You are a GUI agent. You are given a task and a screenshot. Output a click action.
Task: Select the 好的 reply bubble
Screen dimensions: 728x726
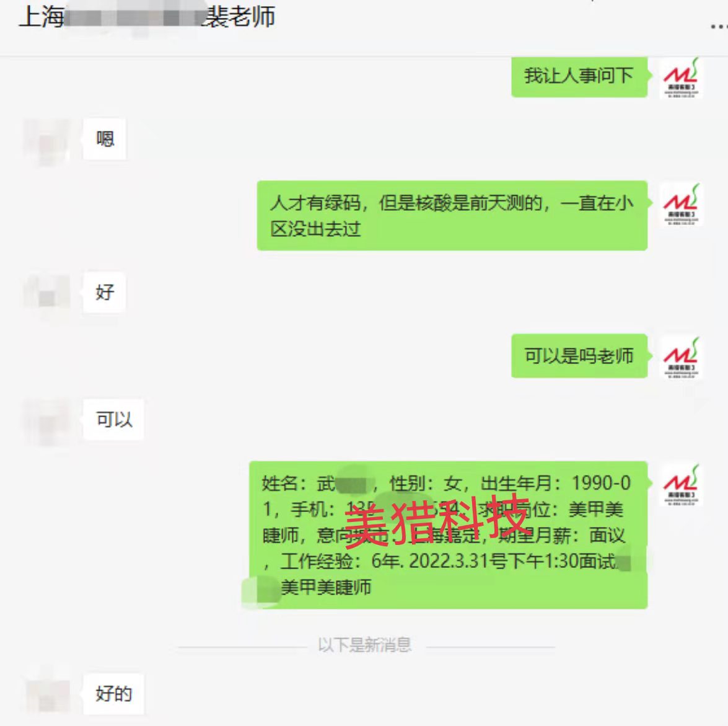click(x=114, y=694)
